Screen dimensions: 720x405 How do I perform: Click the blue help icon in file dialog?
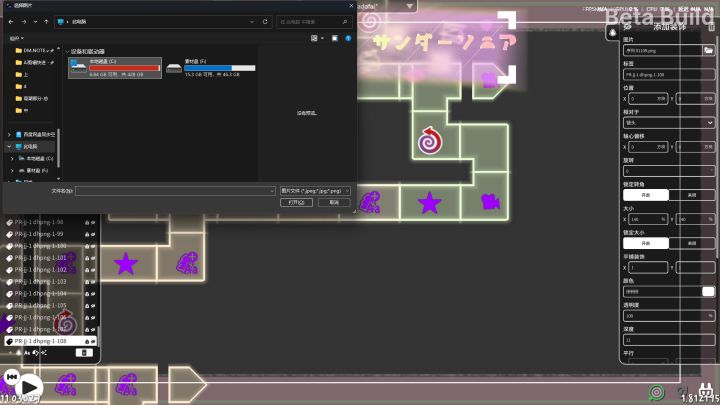pos(348,38)
